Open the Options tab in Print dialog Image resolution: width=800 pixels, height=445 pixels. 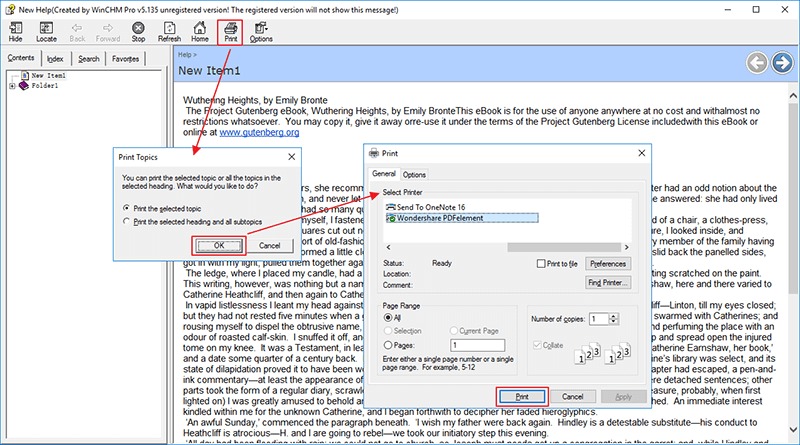click(414, 175)
